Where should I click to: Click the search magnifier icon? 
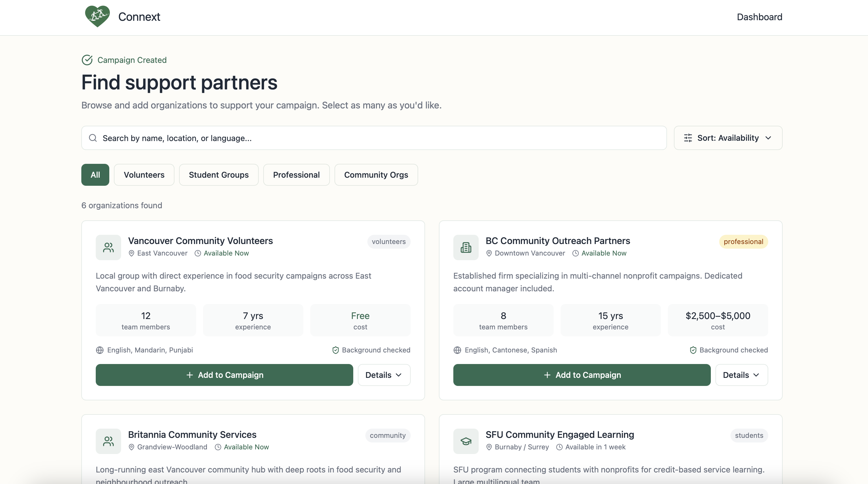click(x=93, y=138)
